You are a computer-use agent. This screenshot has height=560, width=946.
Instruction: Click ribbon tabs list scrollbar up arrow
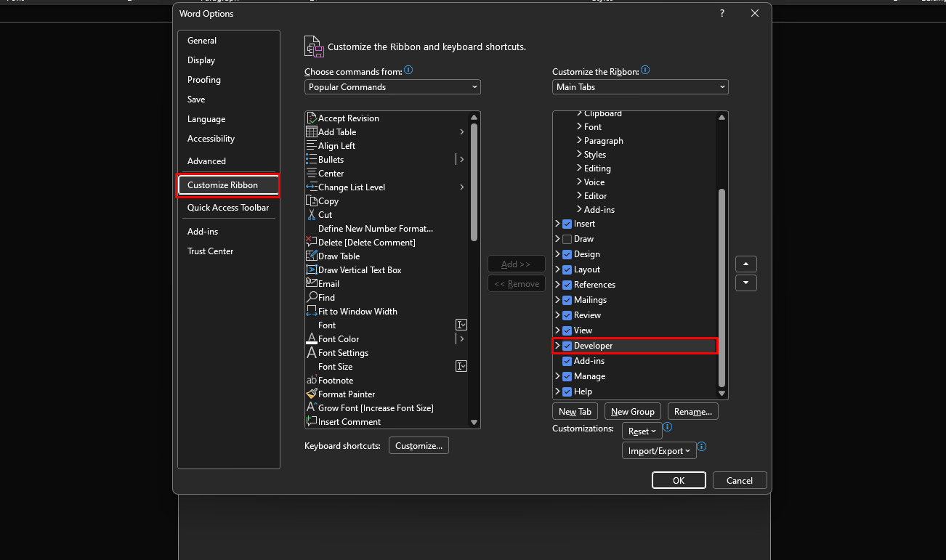point(721,117)
